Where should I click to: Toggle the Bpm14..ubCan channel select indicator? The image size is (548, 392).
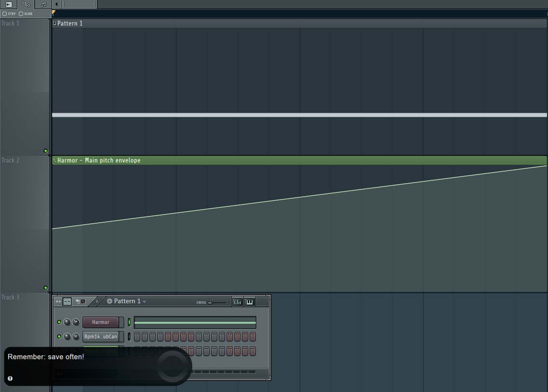(x=129, y=337)
